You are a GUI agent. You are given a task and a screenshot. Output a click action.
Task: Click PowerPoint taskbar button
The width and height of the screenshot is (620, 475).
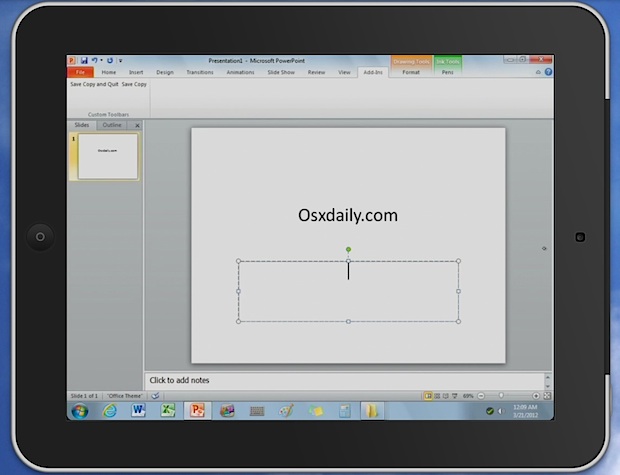tap(197, 411)
